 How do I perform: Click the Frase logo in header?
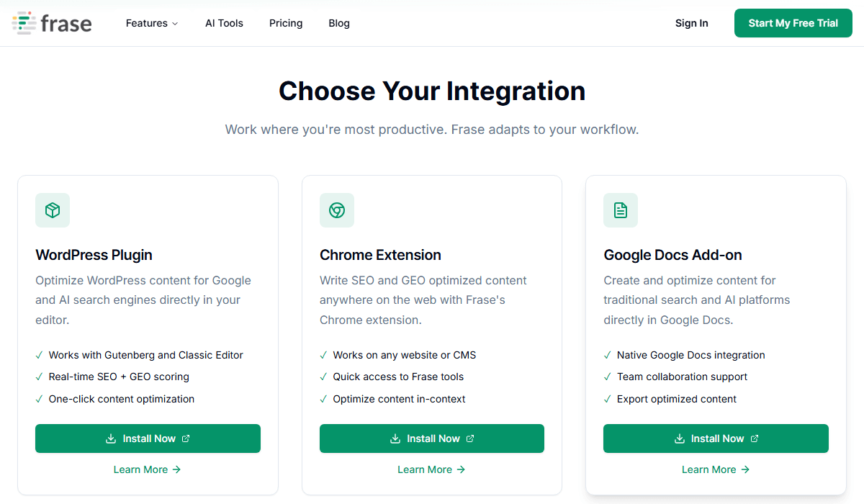coord(52,23)
